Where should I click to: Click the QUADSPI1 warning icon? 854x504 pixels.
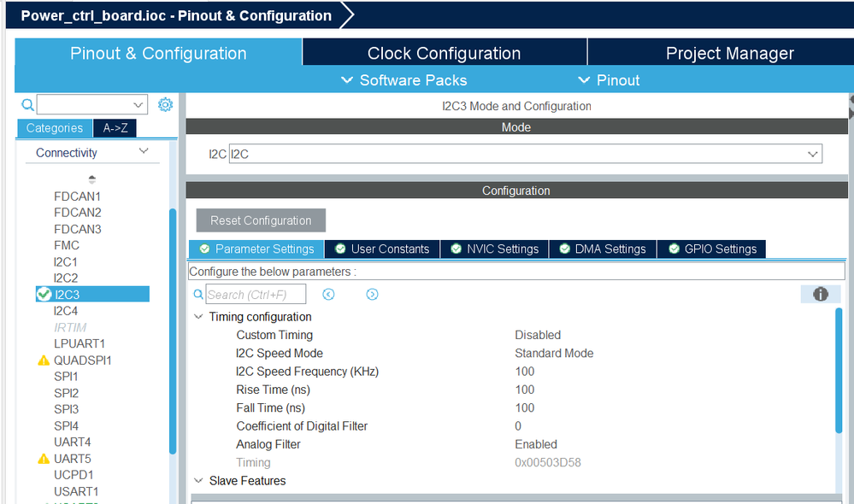tap(44, 360)
